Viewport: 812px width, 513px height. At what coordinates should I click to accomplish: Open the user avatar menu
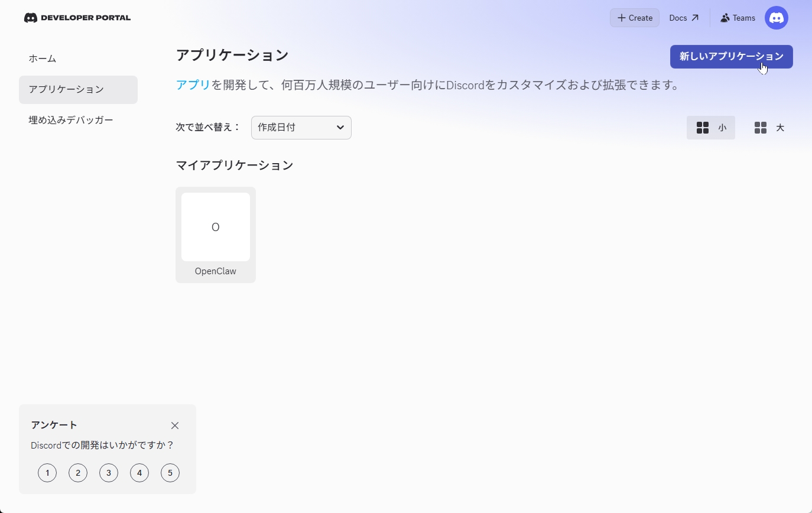pyautogui.click(x=777, y=18)
